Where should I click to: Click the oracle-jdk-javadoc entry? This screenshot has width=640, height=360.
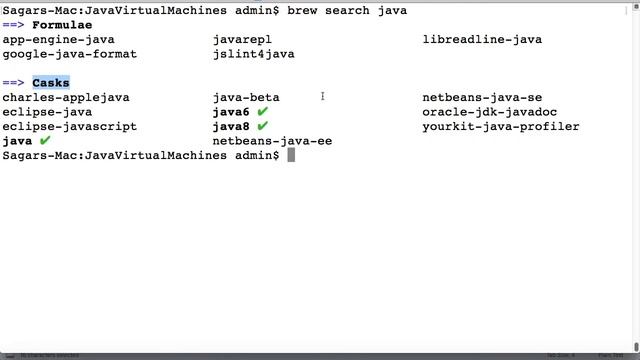tap(489, 112)
